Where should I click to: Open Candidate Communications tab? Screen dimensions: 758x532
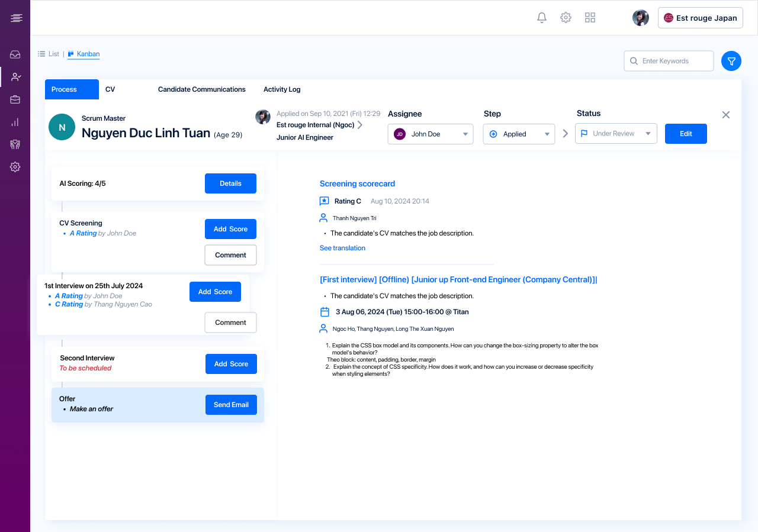point(201,89)
